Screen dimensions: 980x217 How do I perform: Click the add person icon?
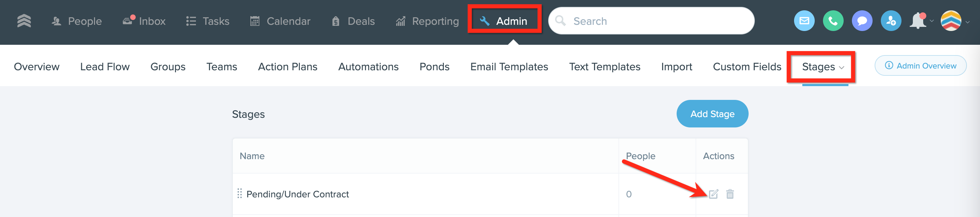coord(890,21)
